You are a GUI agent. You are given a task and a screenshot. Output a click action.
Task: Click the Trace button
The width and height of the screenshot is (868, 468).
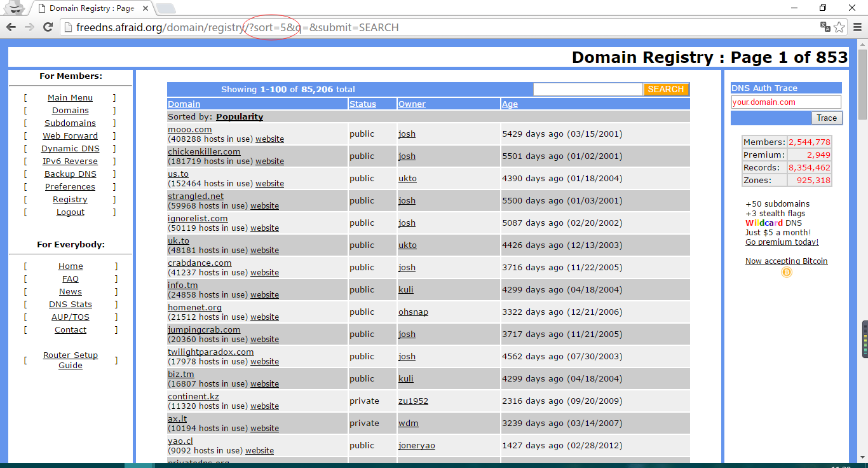click(827, 118)
